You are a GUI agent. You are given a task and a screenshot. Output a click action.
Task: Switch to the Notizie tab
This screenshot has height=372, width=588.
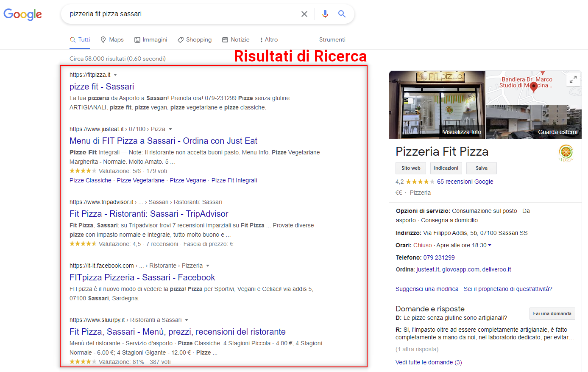coord(236,39)
